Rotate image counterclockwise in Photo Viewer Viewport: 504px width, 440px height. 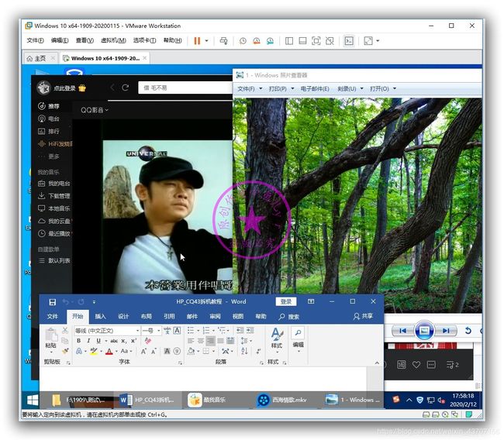point(468,331)
